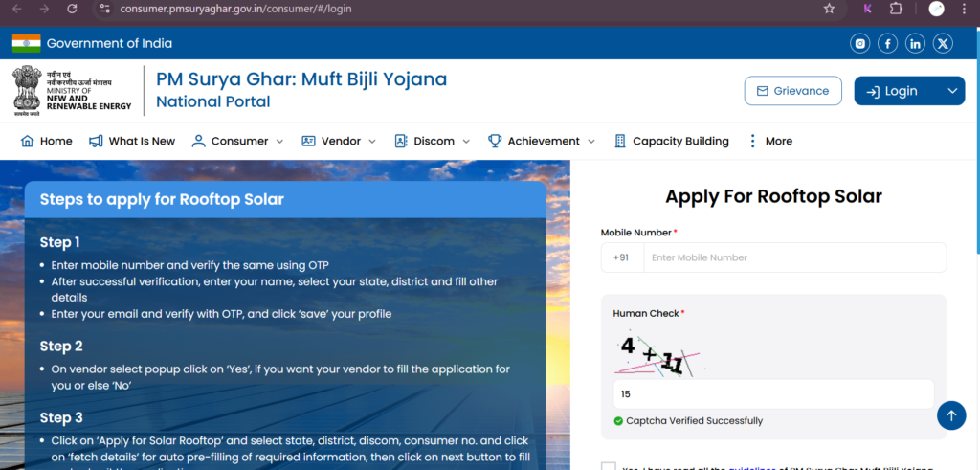The height and width of the screenshot is (470, 980).
Task: Bookmark this page with the star icon
Action: coord(829,9)
